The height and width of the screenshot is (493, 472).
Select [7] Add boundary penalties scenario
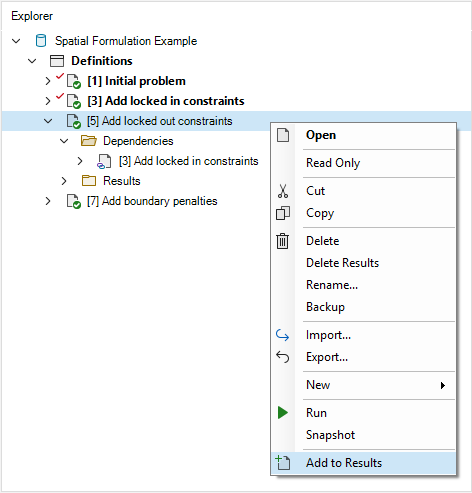(152, 201)
